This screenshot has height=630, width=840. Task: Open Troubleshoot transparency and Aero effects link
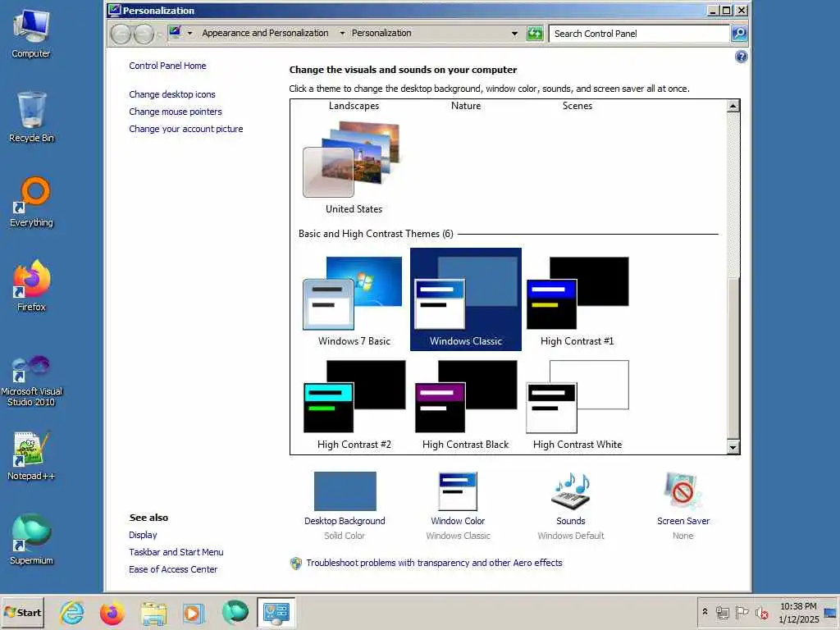point(434,563)
